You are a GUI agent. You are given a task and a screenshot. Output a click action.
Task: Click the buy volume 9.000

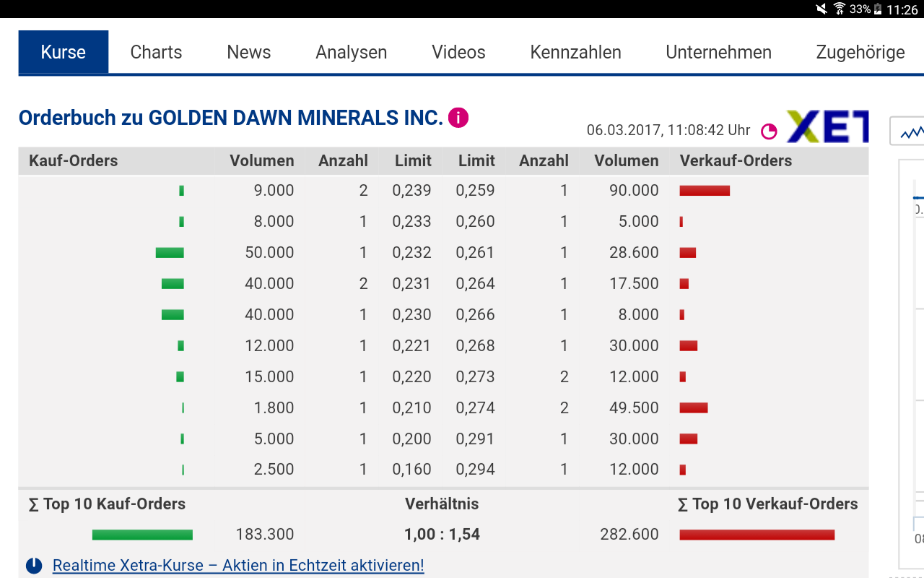tap(274, 191)
